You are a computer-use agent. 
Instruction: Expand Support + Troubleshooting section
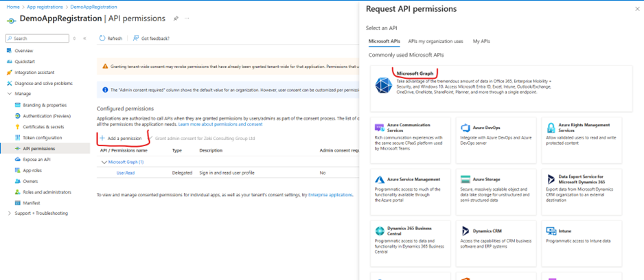click(x=10, y=213)
